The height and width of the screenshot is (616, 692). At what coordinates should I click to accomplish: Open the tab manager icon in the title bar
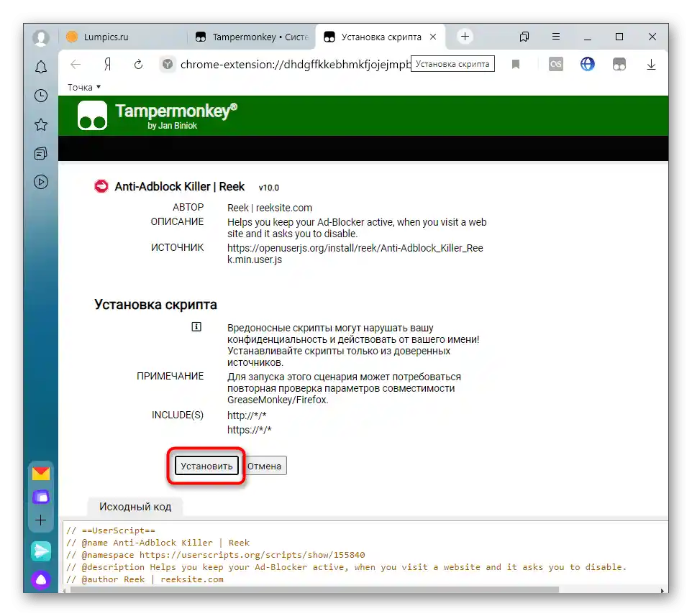coord(524,37)
